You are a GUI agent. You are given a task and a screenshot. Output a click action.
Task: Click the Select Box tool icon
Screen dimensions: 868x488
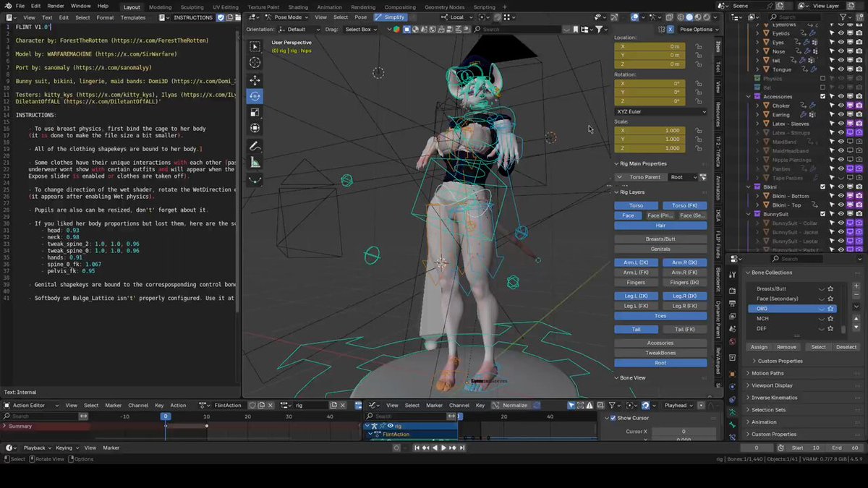(255, 47)
